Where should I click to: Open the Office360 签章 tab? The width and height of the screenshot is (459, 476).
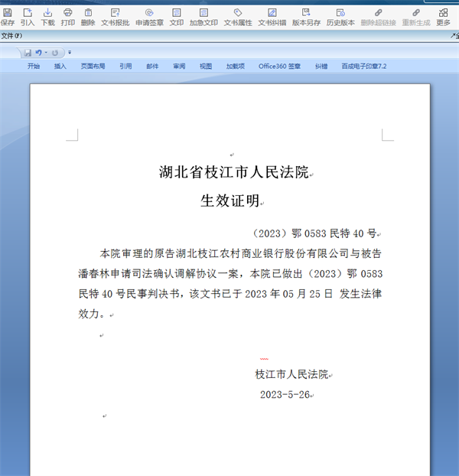pyautogui.click(x=279, y=66)
